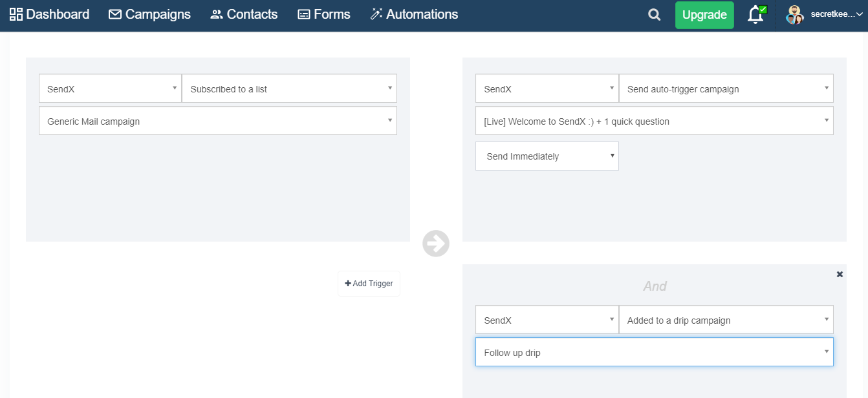Select a different campaign than Welcome to SendX
Viewport: 868px width, 398px height.
[655, 121]
